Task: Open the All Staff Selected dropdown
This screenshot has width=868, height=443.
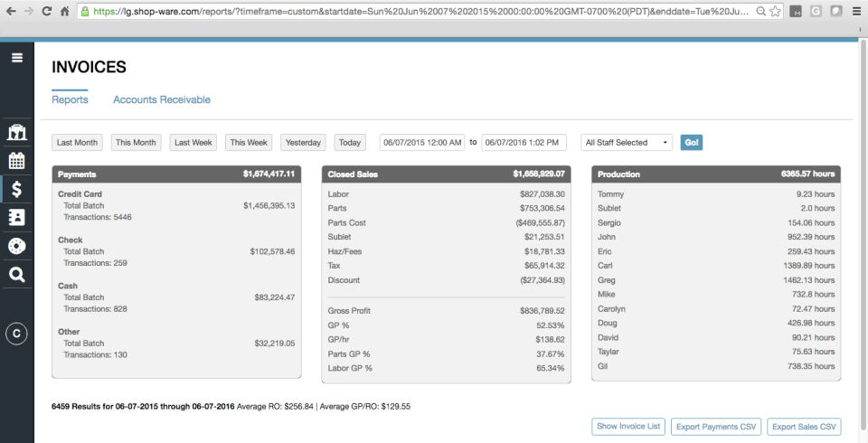Action: [626, 142]
